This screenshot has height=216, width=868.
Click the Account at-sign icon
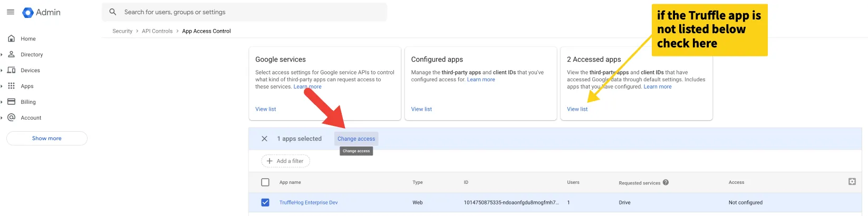click(x=11, y=117)
